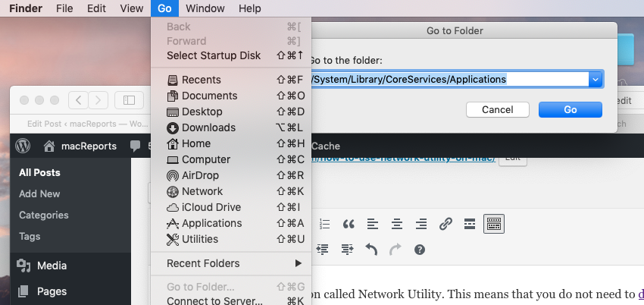
Task: Click Safari forward navigation arrow
Action: 98,100
